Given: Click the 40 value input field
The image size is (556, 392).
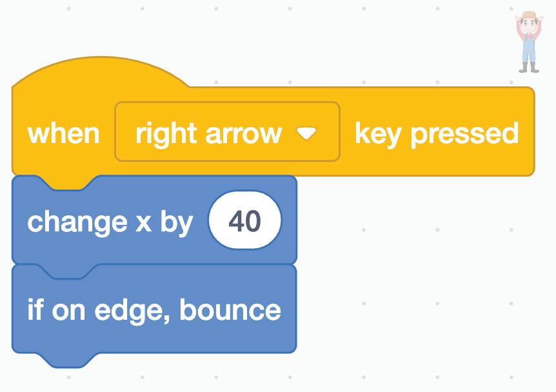Looking at the screenshot, I should pos(244,222).
